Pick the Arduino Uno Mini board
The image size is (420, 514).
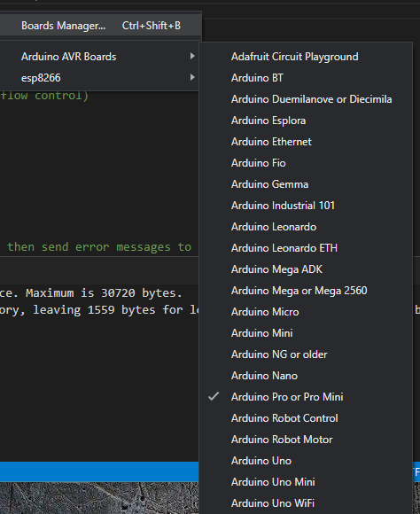(x=306, y=482)
